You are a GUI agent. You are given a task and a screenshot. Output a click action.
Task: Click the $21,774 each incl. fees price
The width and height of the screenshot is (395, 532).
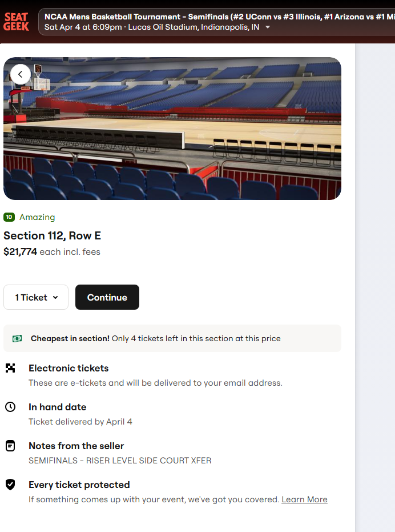tap(52, 252)
